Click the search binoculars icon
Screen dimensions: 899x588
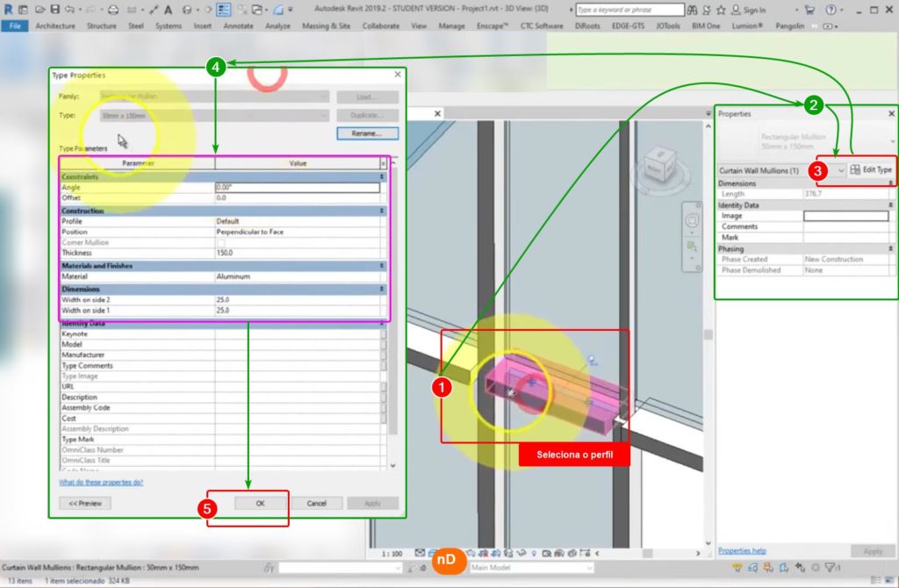click(x=687, y=10)
